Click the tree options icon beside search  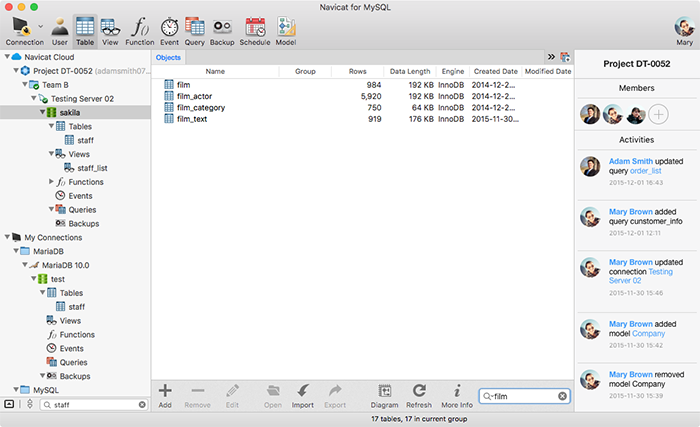tap(30, 404)
